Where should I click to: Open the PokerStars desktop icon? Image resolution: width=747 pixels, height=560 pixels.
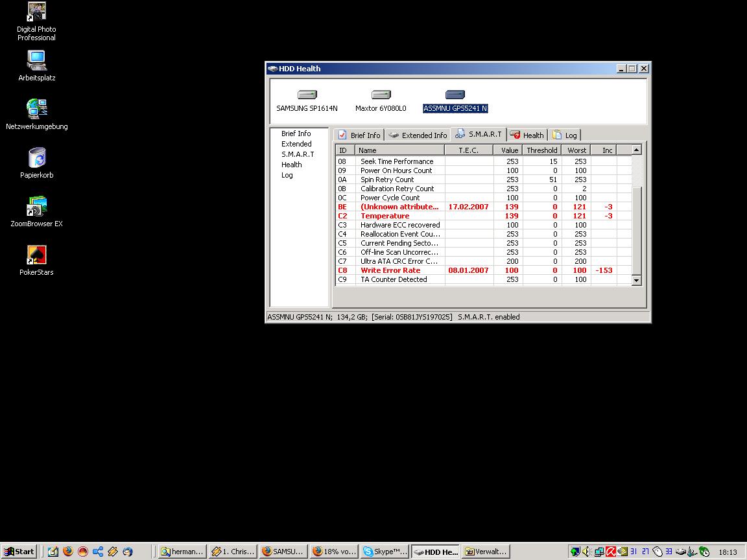pos(36,260)
